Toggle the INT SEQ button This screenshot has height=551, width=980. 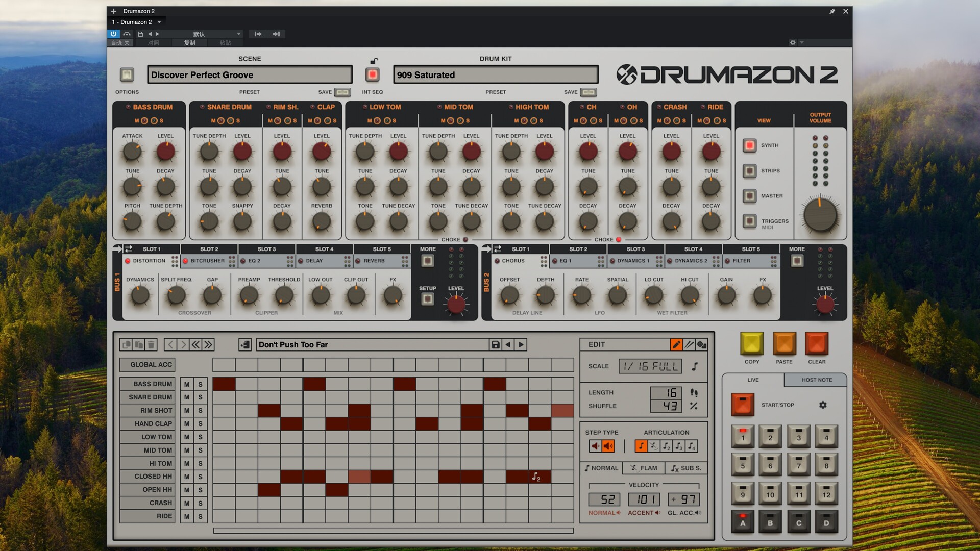pyautogui.click(x=373, y=75)
